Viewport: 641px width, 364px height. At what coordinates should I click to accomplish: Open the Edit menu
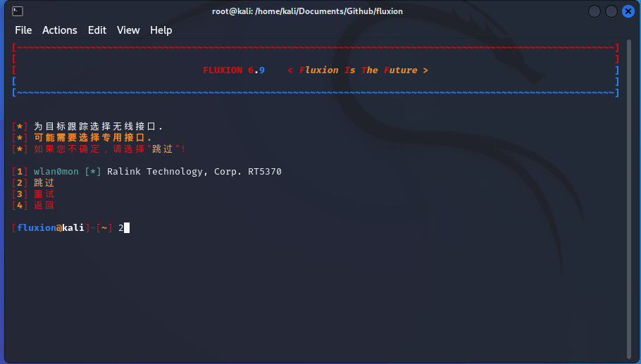click(97, 30)
